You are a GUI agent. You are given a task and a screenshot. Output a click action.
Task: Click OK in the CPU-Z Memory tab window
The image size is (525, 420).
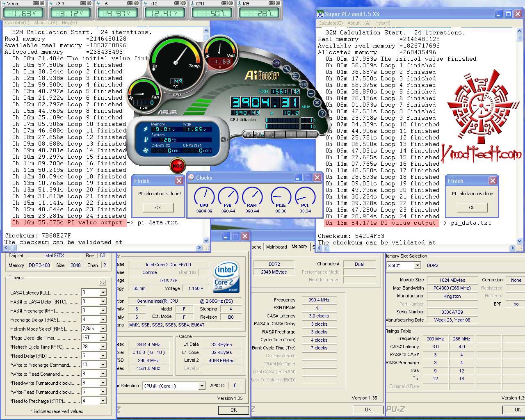click(368, 409)
